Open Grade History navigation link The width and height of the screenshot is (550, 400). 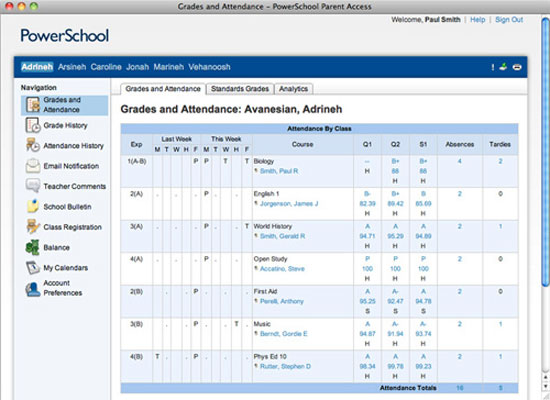tap(65, 125)
